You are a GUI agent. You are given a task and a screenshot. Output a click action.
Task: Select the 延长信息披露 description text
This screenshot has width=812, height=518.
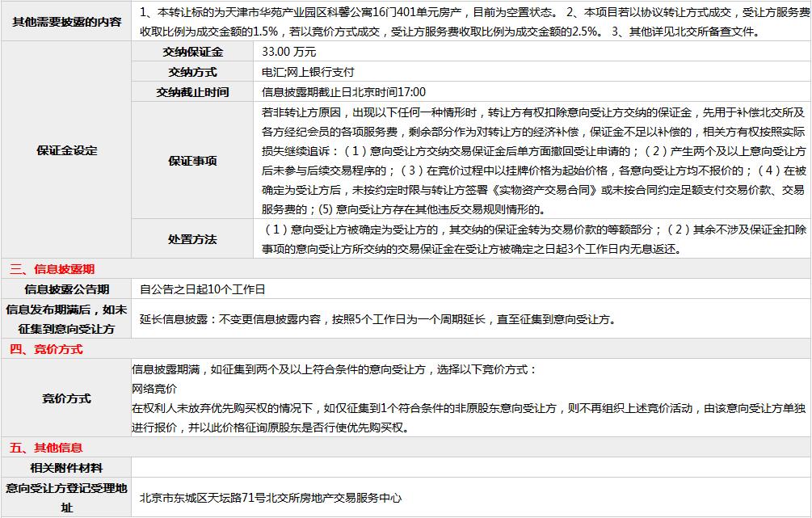[377, 319]
